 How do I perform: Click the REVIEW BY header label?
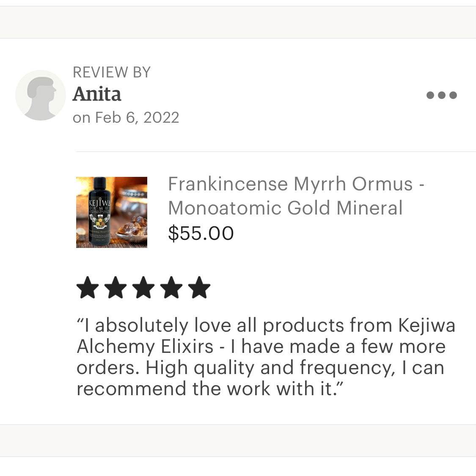click(112, 72)
